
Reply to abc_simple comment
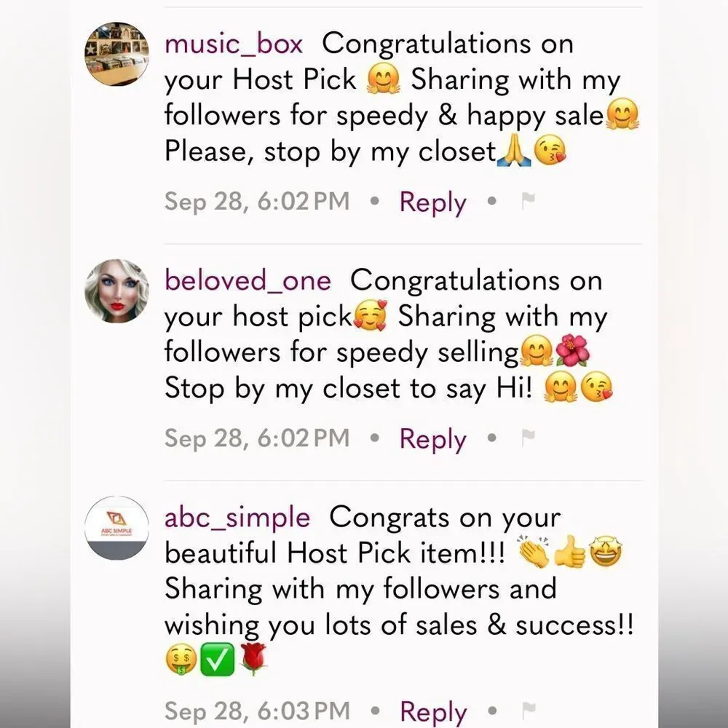[x=432, y=711]
